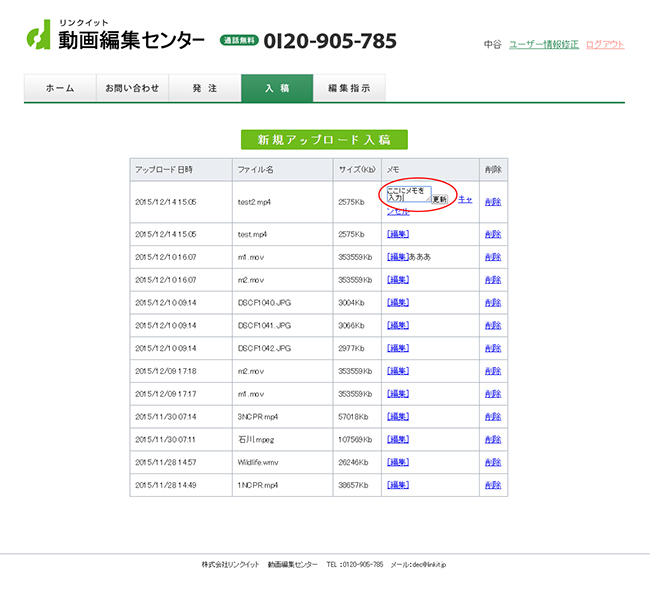Delete the 石川.mpeg row
Screen dimensions: 650x603
[493, 439]
